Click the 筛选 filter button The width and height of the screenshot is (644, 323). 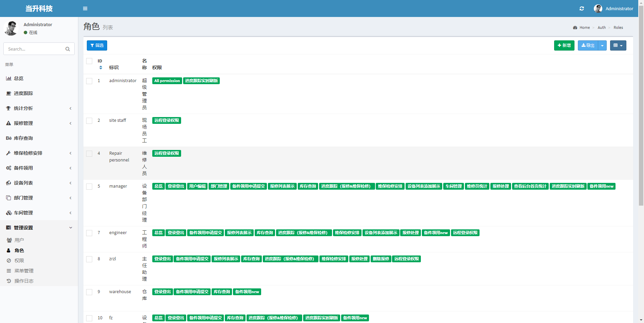coord(97,45)
